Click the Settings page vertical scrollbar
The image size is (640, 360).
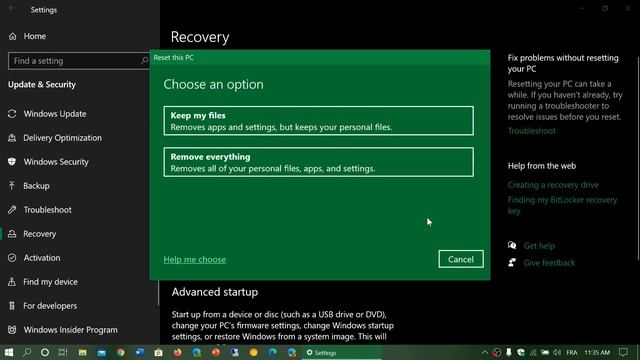(638, 158)
